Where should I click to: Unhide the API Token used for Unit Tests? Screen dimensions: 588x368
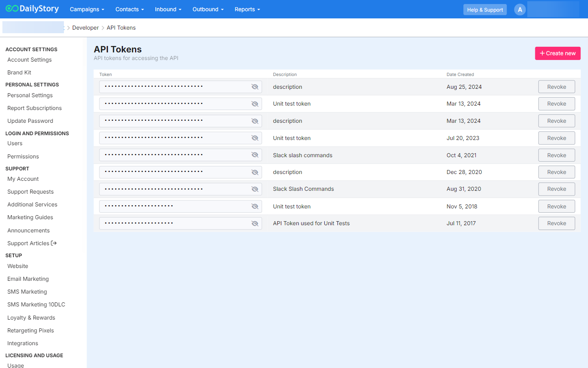(x=255, y=224)
